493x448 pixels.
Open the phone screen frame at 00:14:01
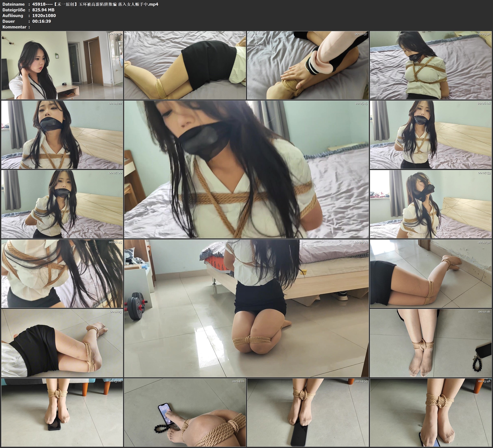pyautogui.click(x=185, y=412)
